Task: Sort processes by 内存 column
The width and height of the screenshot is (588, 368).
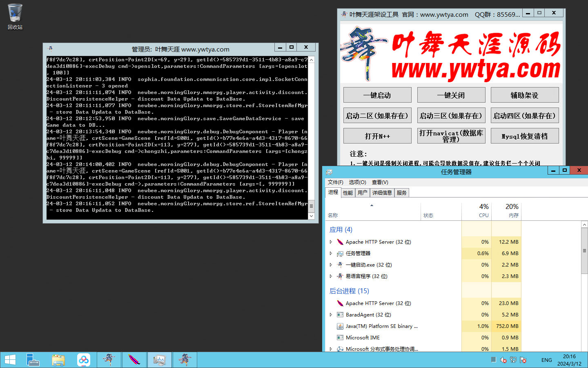Action: tap(506, 211)
